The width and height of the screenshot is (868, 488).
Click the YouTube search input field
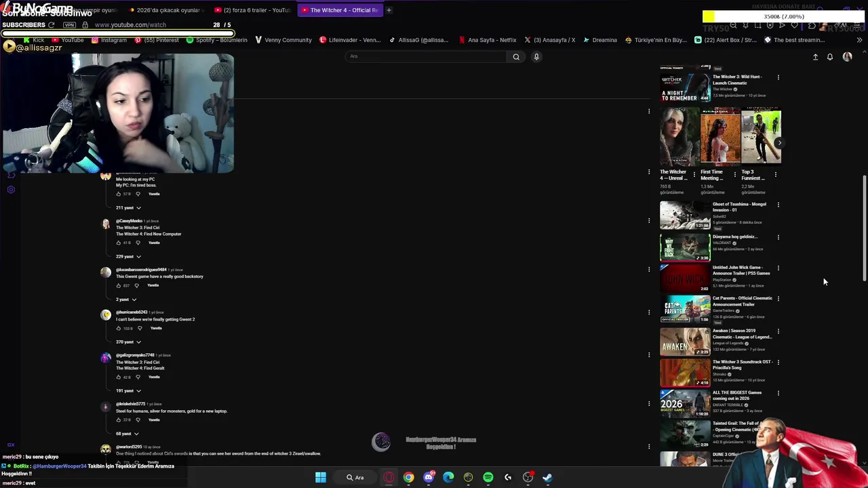(426, 56)
